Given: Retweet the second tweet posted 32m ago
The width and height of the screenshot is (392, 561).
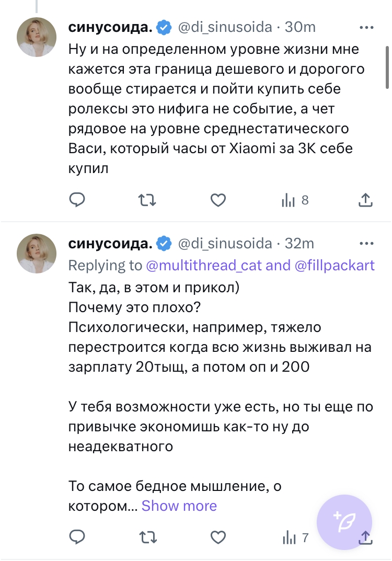Looking at the screenshot, I should click(x=147, y=537).
